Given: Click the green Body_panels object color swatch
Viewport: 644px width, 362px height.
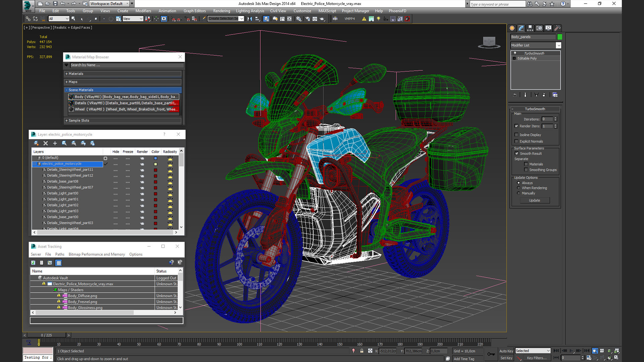Looking at the screenshot, I should tap(559, 37).
